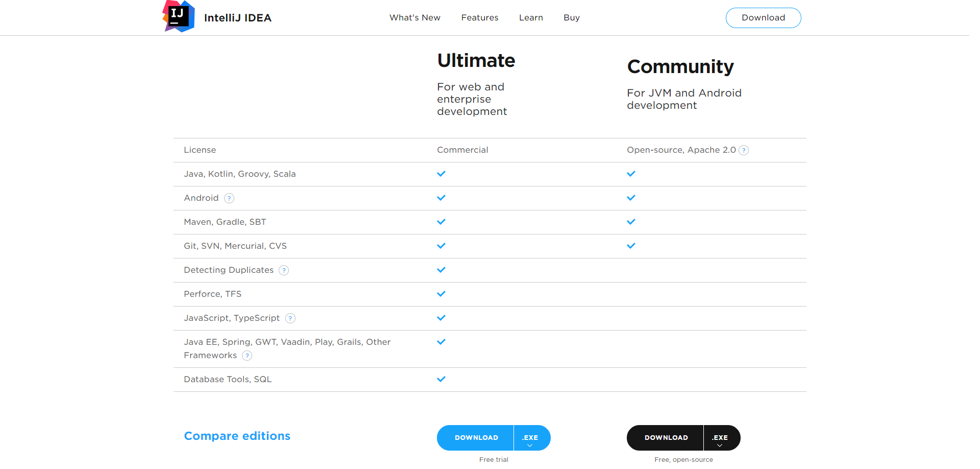Click the IntelliJ IDEA logo icon
Image resolution: width=980 pixels, height=469 pixels.
(179, 16)
